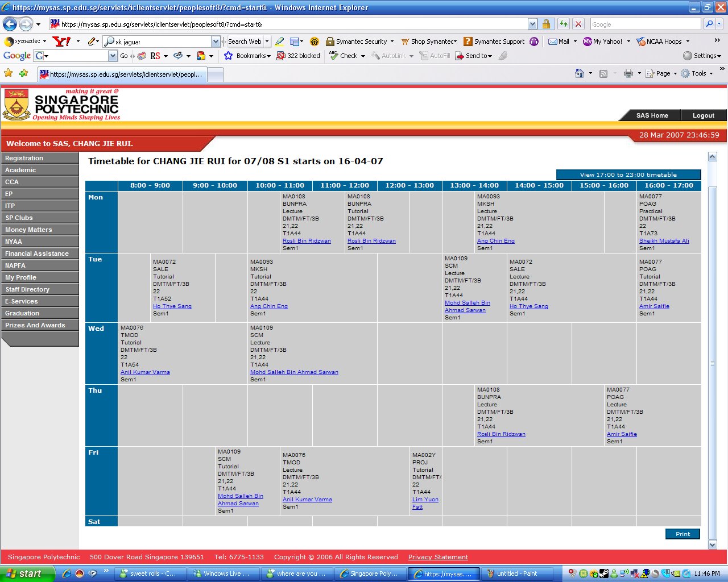This screenshot has width=728, height=582.
Task: Click the Yahoo Mail envelope icon
Action: click(552, 41)
